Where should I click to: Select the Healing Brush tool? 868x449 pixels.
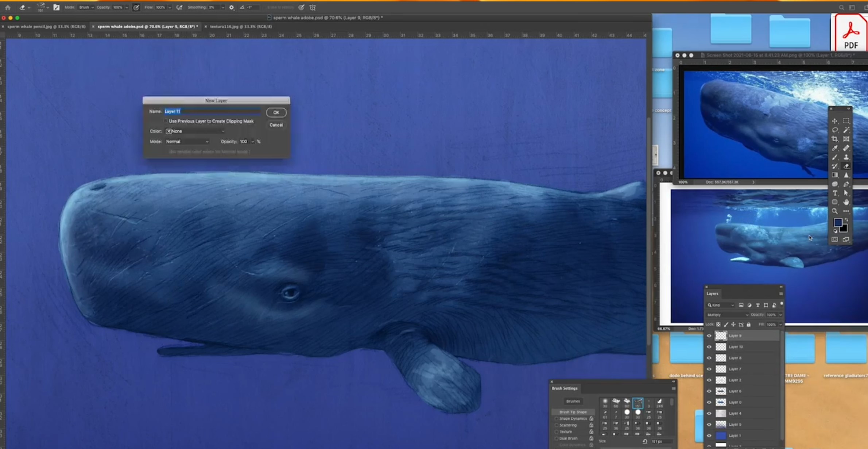click(x=846, y=148)
